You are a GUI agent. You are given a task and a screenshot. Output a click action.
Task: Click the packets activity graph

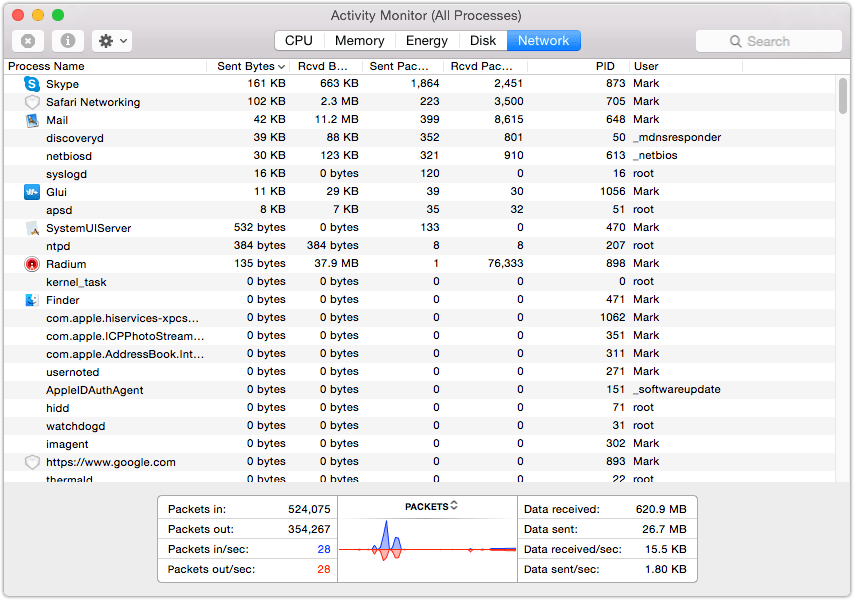click(427, 548)
